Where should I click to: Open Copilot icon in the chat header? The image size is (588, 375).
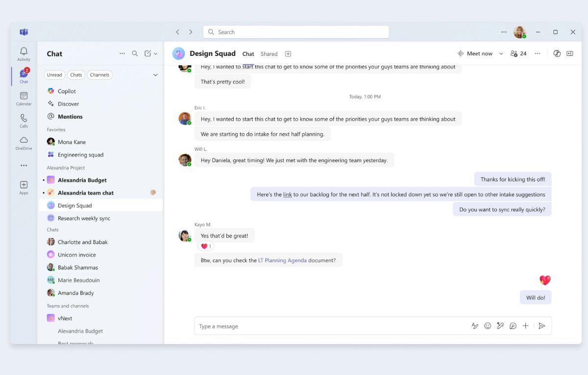coord(557,53)
